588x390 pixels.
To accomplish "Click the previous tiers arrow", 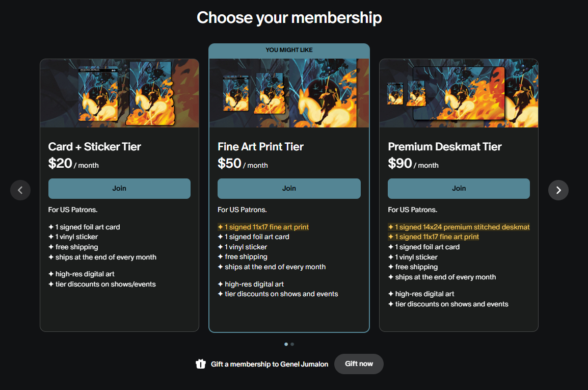I will [20, 190].
